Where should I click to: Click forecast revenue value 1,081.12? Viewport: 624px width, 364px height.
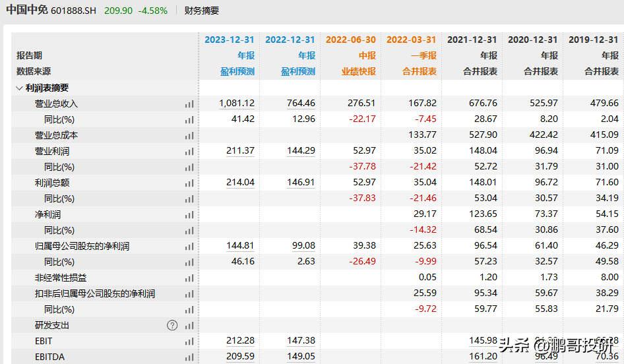click(237, 104)
